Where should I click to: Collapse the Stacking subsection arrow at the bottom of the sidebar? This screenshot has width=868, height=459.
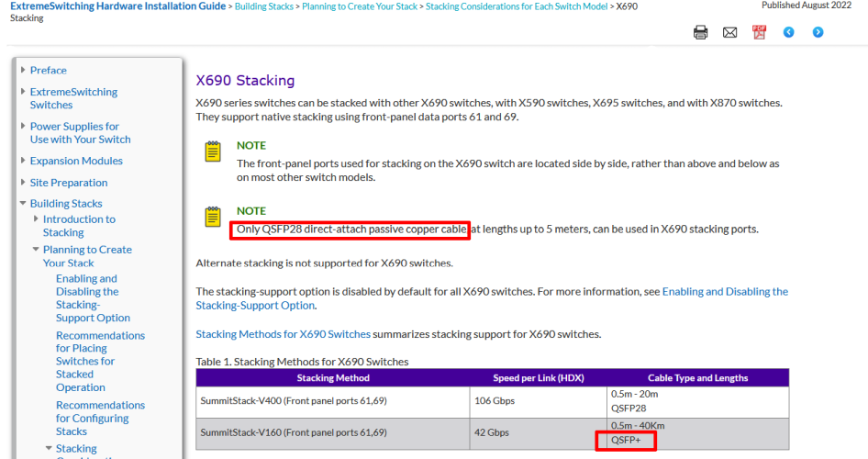click(x=49, y=448)
